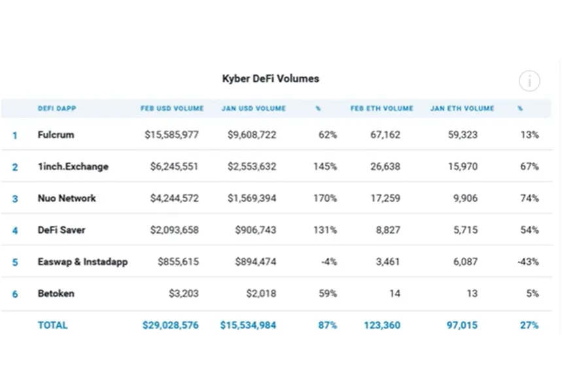Image resolution: width=562 pixels, height=392 pixels.
Task: Click the $29,028,576 total
Action: [x=171, y=325]
